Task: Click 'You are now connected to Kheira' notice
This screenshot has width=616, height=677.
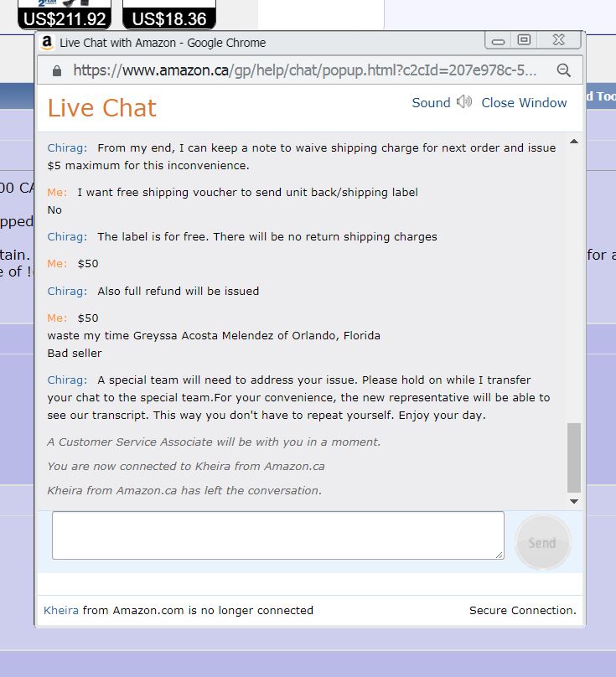Action: [x=186, y=467]
